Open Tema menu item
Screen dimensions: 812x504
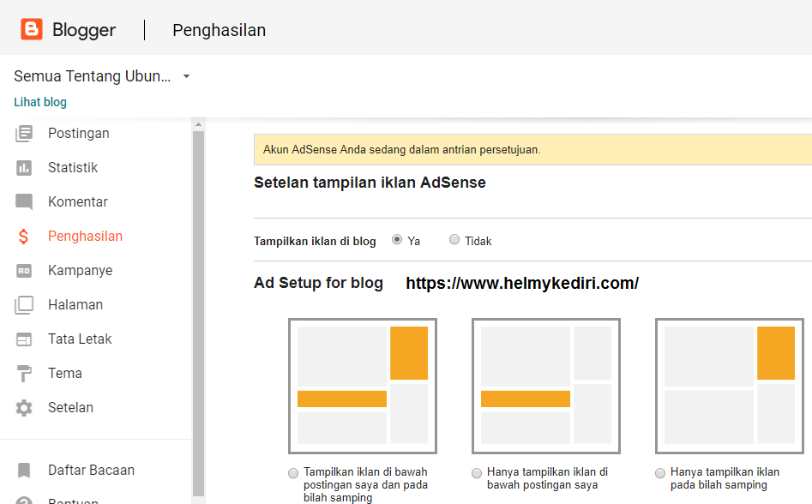click(64, 373)
